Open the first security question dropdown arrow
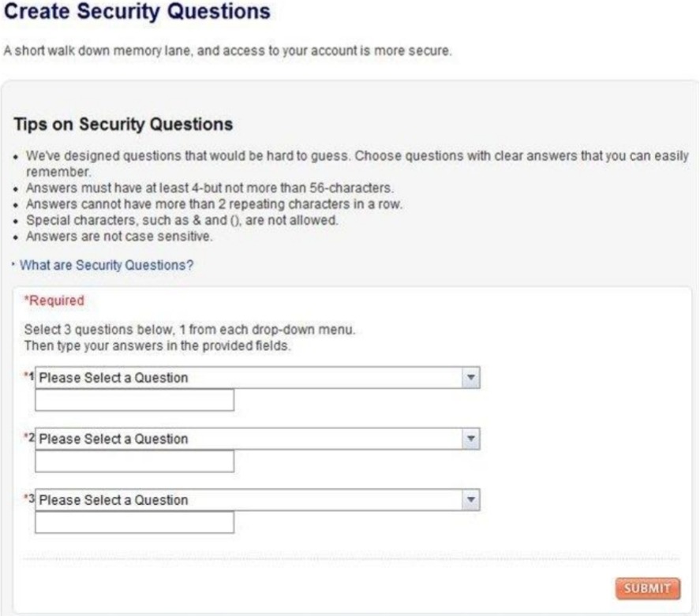 click(470, 378)
